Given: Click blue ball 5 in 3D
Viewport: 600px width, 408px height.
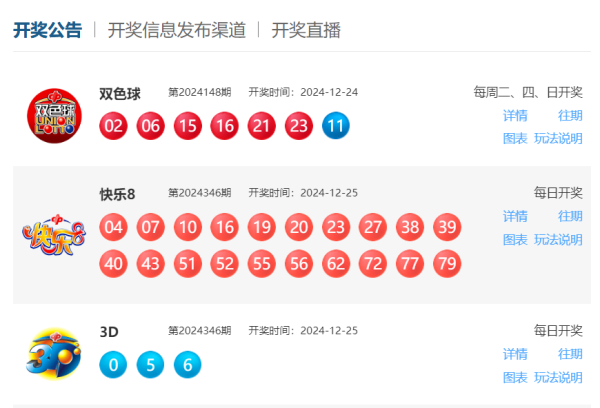Looking at the screenshot, I should tap(150, 364).
